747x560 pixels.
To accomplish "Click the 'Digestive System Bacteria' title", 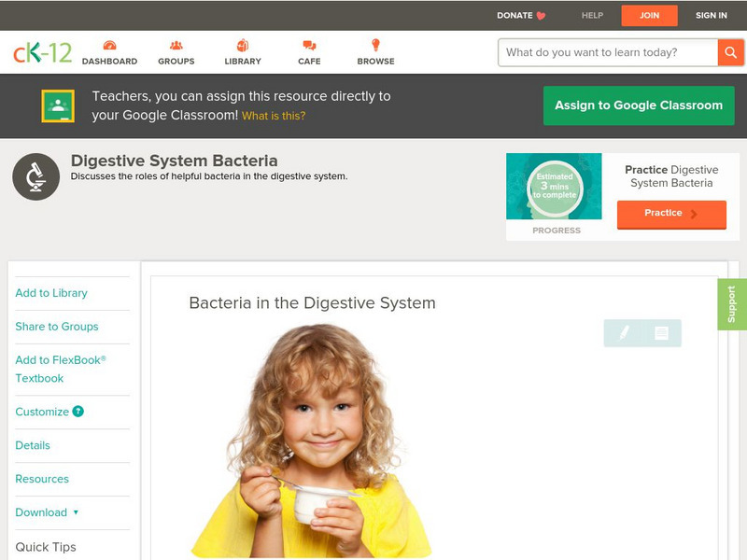I will [x=174, y=161].
